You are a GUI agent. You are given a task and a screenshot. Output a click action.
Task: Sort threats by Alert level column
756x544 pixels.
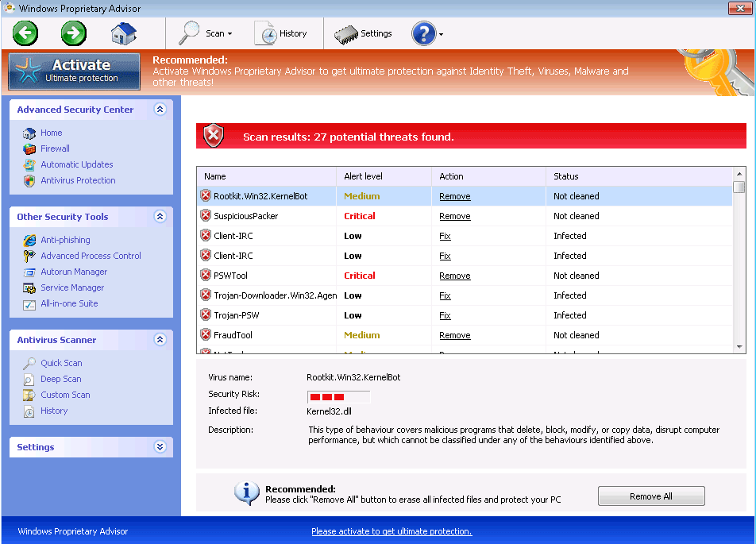click(363, 176)
